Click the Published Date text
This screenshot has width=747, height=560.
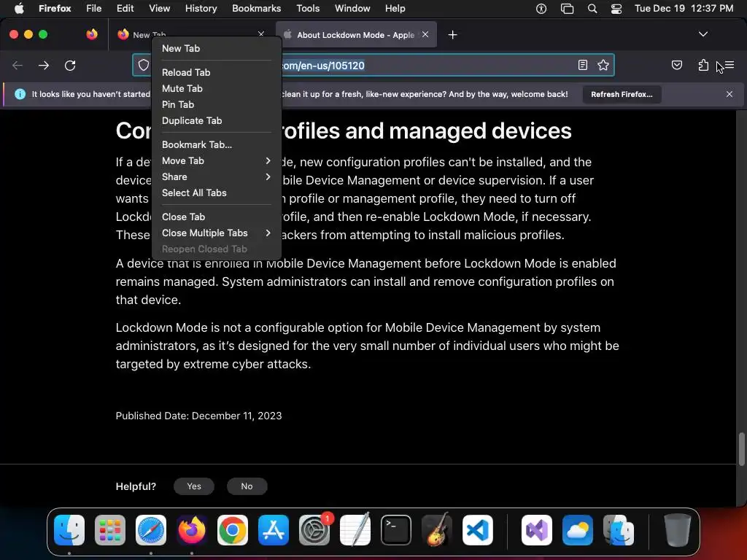[x=198, y=416]
